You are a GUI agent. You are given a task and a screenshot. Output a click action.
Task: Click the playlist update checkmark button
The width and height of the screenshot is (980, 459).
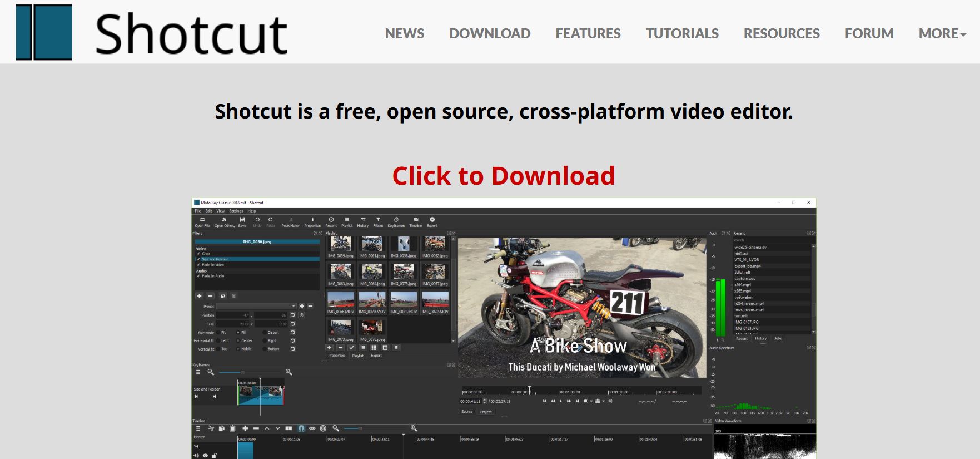click(x=351, y=347)
